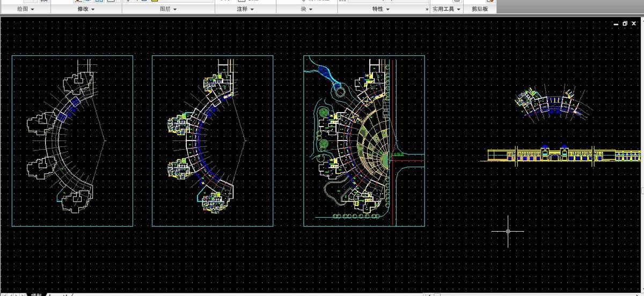Click the leftmost layout tab scroll arrow
644x296 pixels.
click(4, 294)
